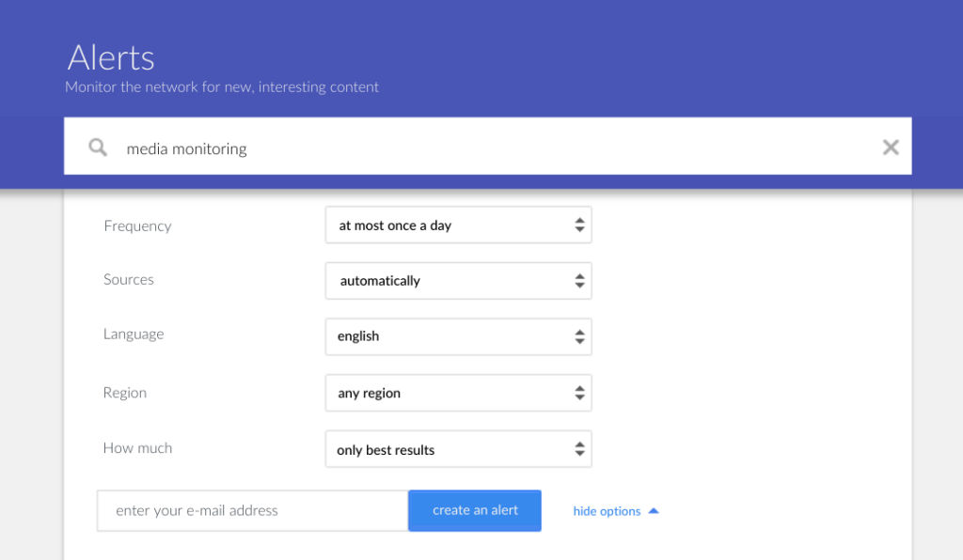This screenshot has height=560, width=963.
Task: Open the 'english' language dropdown
Action: pyautogui.click(x=458, y=336)
